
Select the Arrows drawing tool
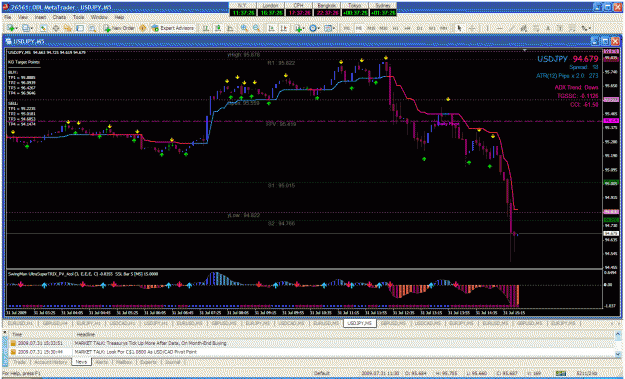[584, 28]
